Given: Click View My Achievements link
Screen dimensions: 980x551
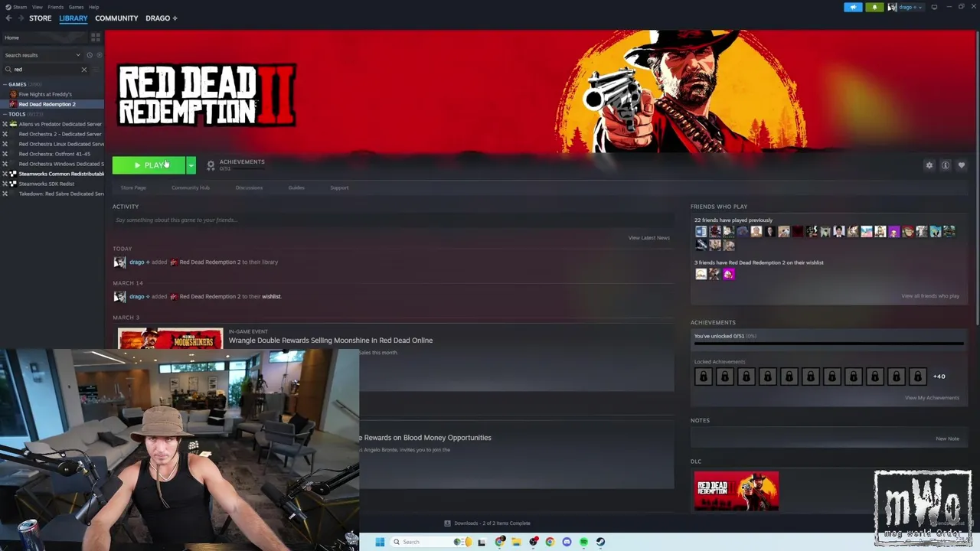Looking at the screenshot, I should 932,398.
